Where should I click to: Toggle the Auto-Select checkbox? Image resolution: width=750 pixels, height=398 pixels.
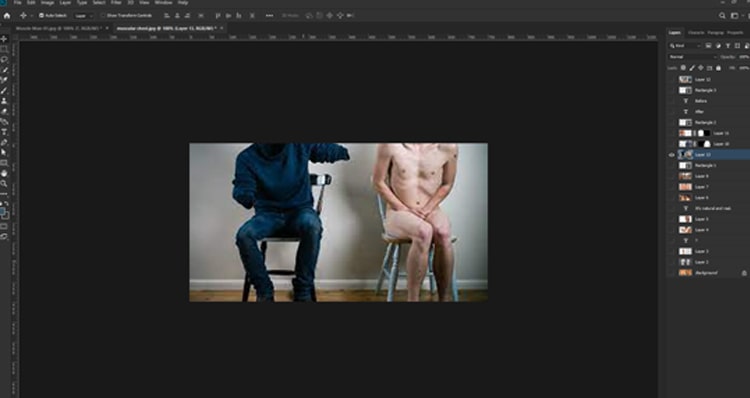tap(41, 16)
